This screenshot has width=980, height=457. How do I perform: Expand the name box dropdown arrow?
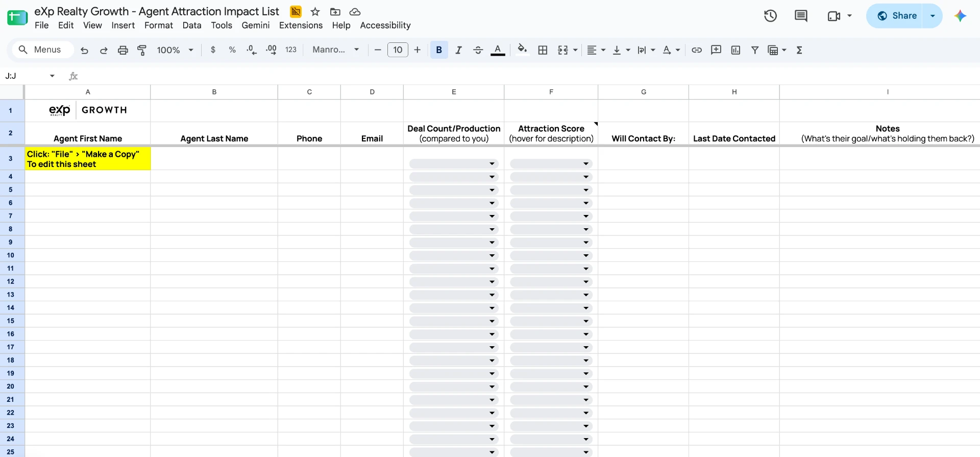click(52, 76)
